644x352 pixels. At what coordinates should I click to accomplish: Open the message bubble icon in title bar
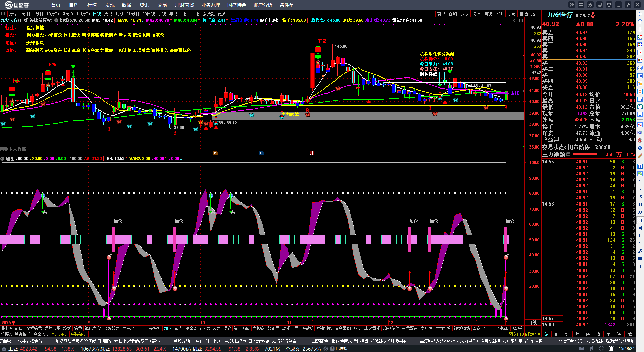tap(572, 5)
